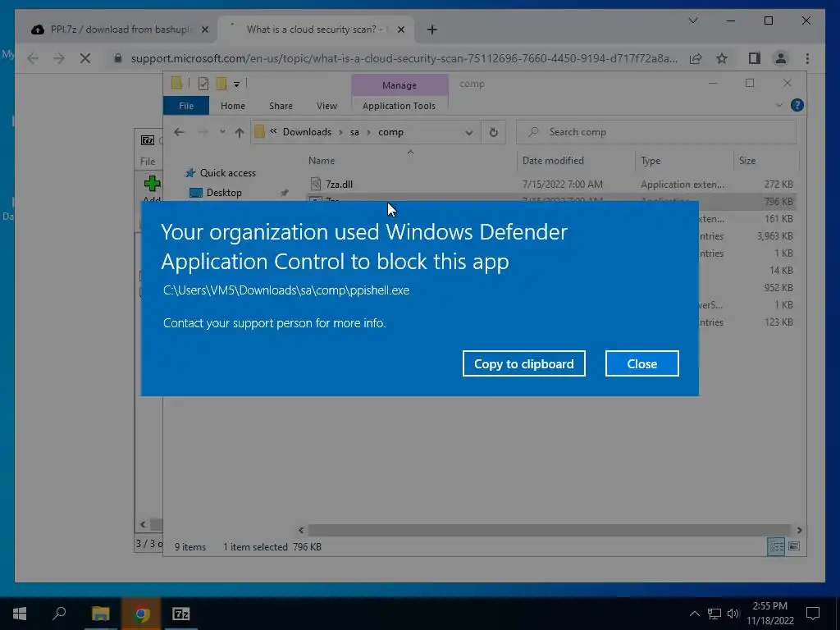
Task: Refresh the comp folder view
Action: (493, 132)
